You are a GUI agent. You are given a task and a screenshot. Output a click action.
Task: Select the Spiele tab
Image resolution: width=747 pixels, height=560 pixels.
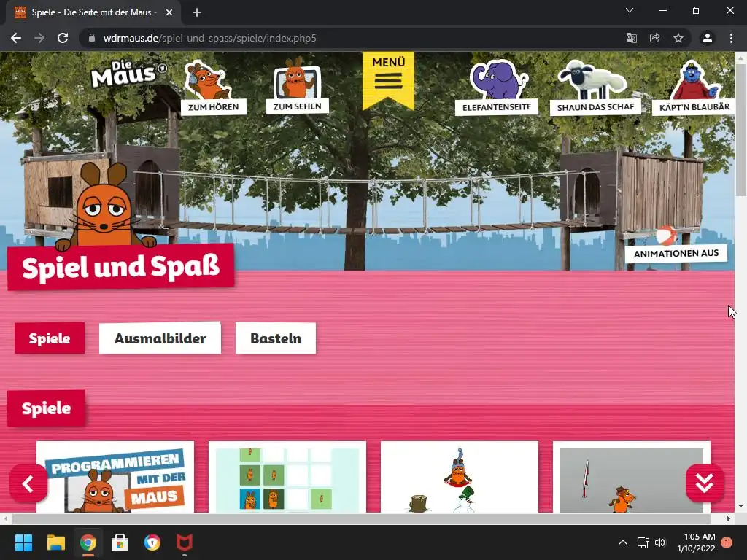[50, 338]
